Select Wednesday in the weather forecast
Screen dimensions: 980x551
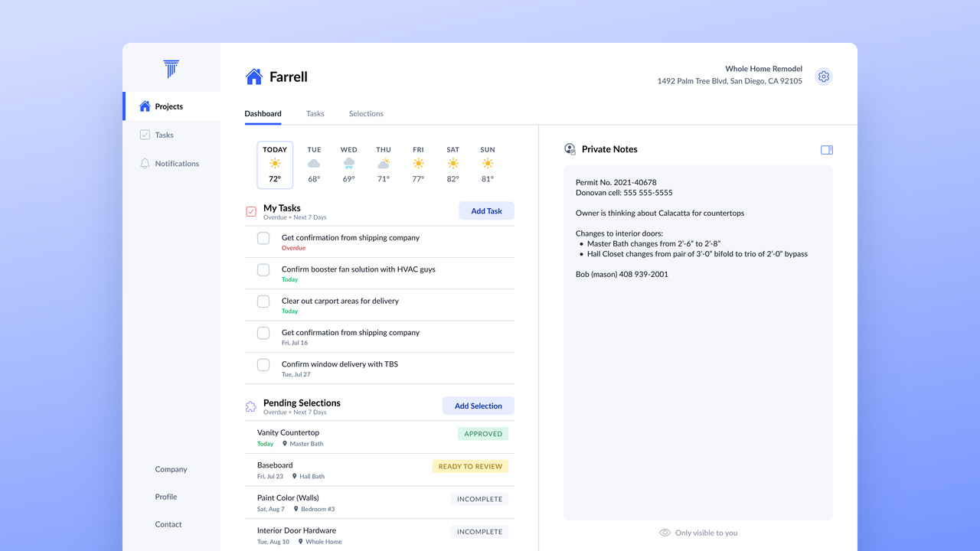348,165
